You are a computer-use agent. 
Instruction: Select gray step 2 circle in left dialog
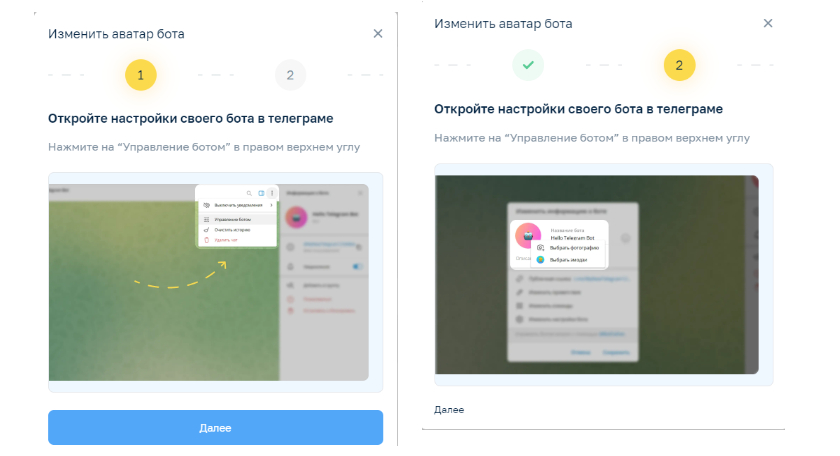click(290, 75)
